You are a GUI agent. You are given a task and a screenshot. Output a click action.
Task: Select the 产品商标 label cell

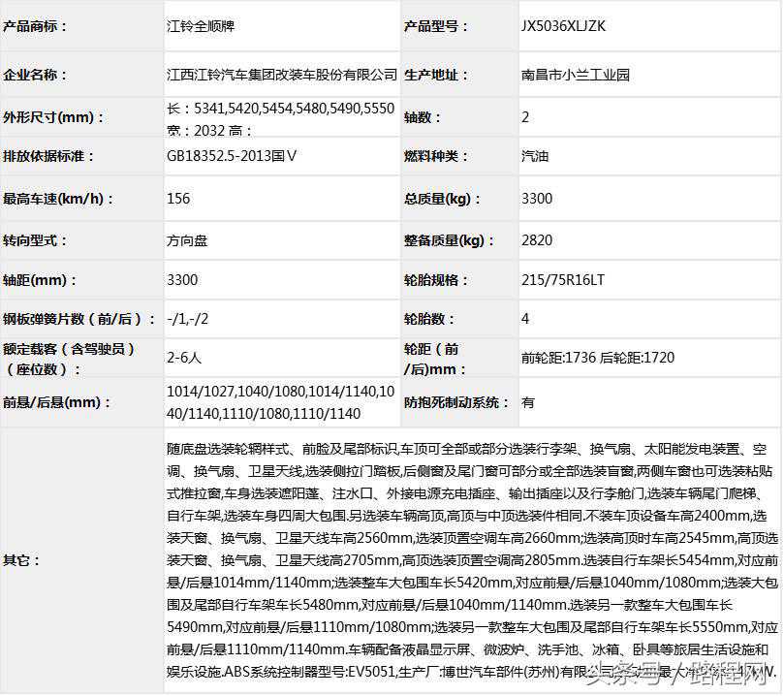(x=37, y=26)
